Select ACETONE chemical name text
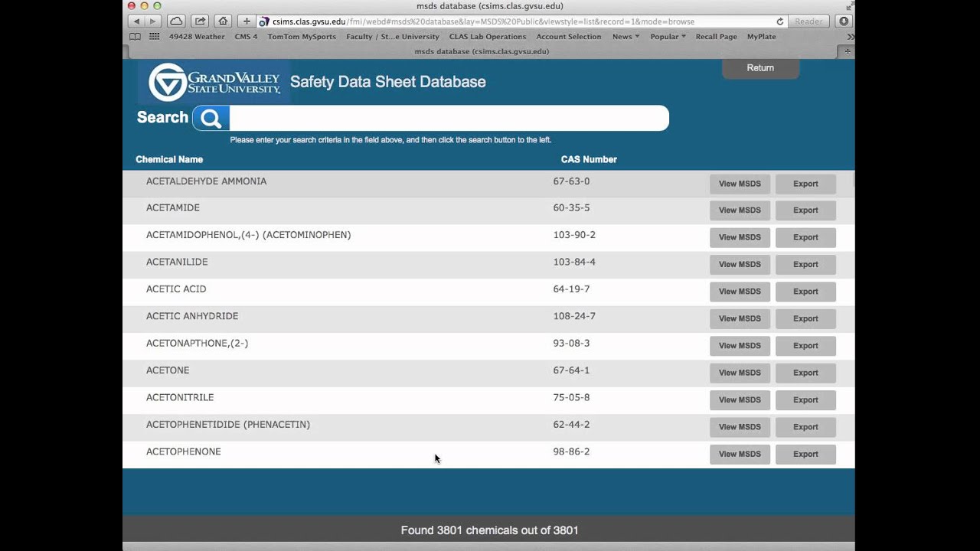The height and width of the screenshot is (551, 980). click(x=168, y=370)
